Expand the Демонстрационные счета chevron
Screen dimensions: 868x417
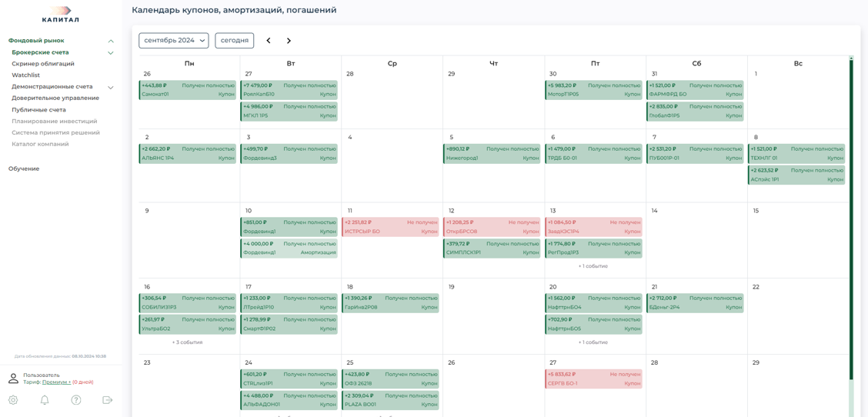click(x=111, y=88)
